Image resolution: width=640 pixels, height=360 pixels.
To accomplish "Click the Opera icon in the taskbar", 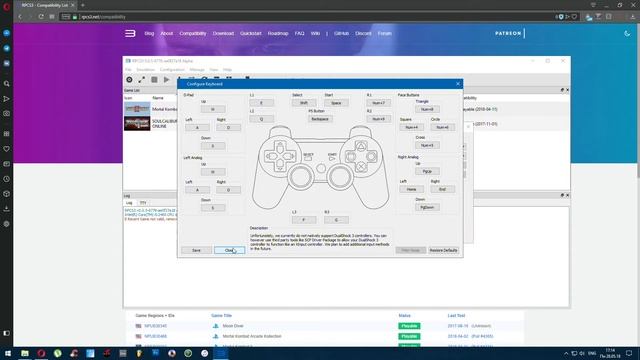I will pyautogui.click(x=41, y=353).
